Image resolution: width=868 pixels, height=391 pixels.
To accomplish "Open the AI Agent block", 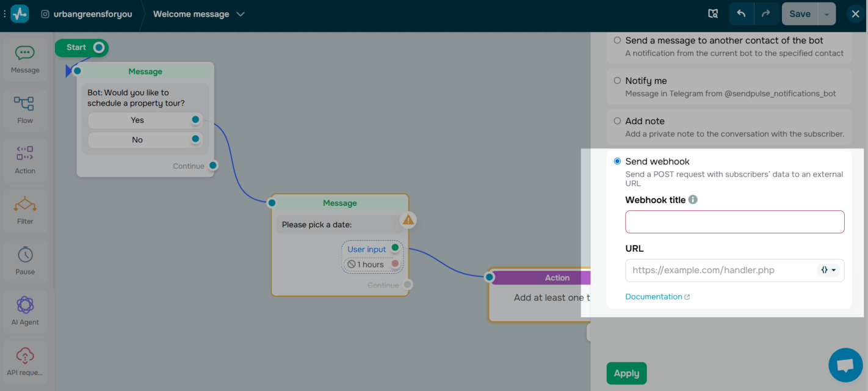I will (x=24, y=311).
